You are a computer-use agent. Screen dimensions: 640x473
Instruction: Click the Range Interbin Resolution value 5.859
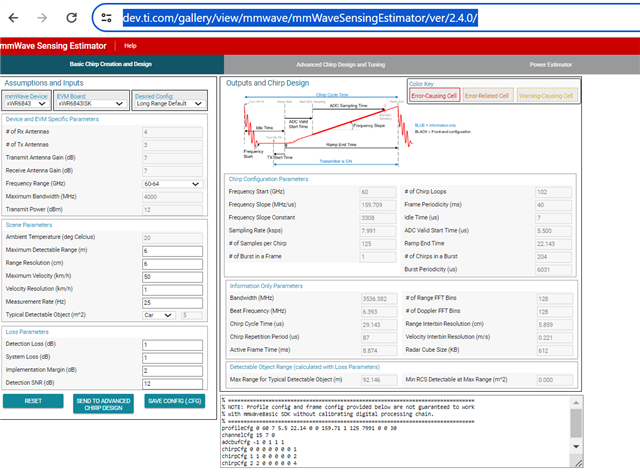click(555, 325)
